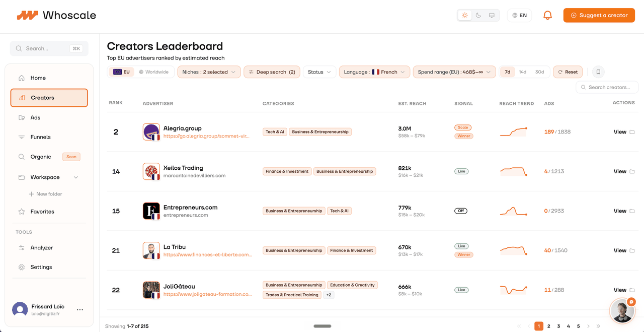Image resolution: width=644 pixels, height=332 pixels.
Task: Expand JoliGâteau +2 categories badge
Action: pyautogui.click(x=329, y=295)
